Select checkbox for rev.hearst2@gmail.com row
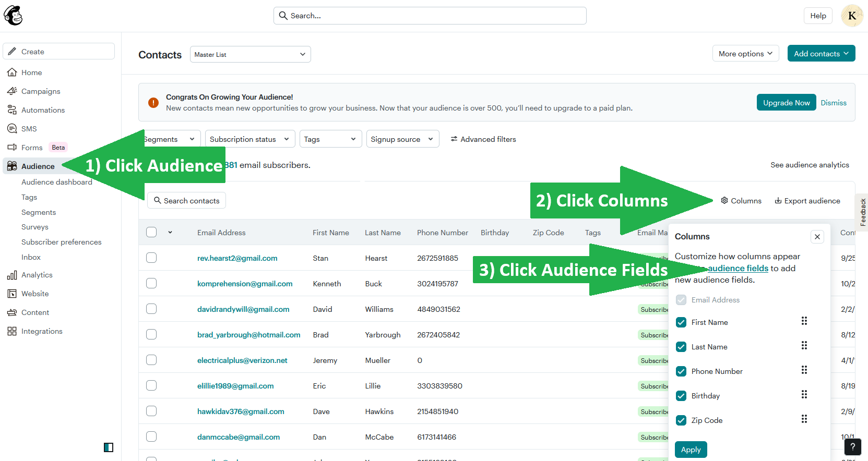 [x=151, y=258]
